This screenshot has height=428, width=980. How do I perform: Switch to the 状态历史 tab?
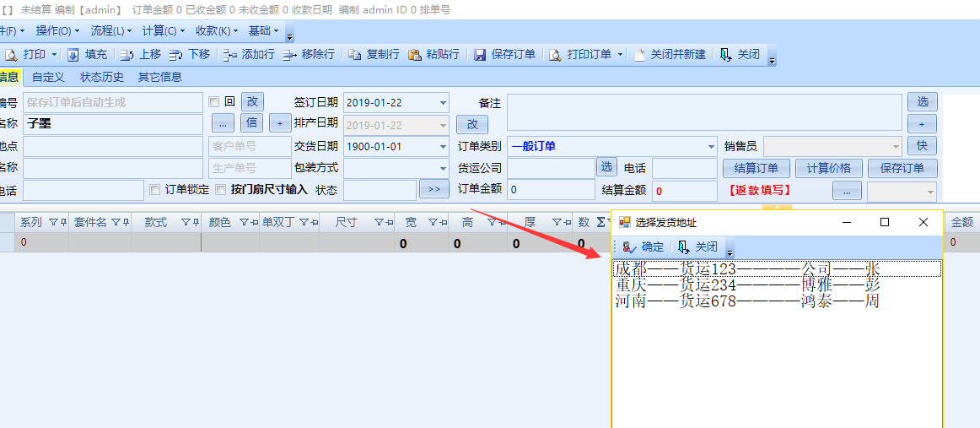click(x=102, y=77)
